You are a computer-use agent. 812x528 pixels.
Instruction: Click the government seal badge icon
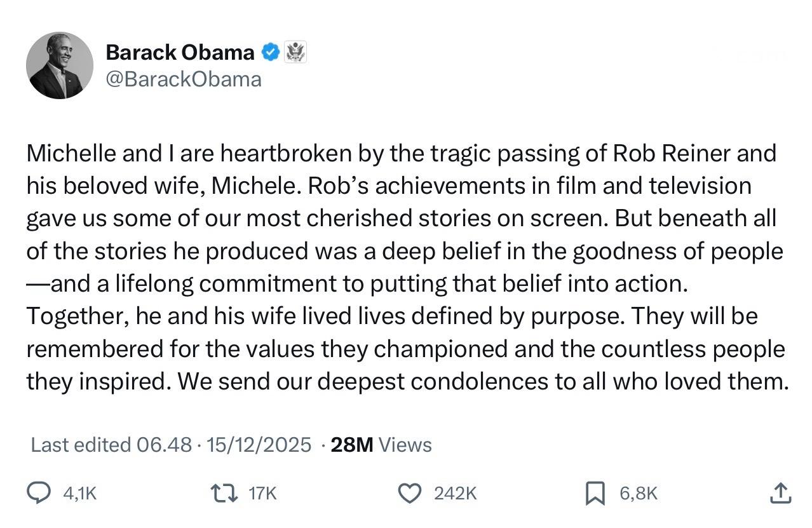point(294,52)
